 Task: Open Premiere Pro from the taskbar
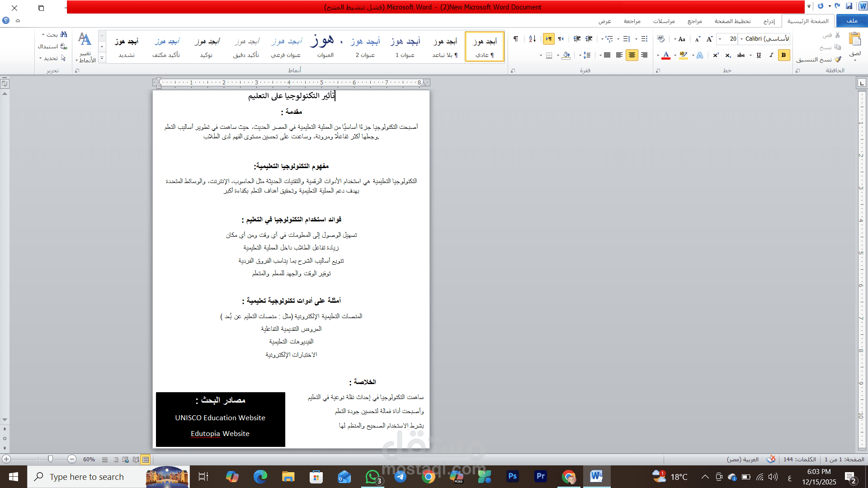tap(540, 476)
